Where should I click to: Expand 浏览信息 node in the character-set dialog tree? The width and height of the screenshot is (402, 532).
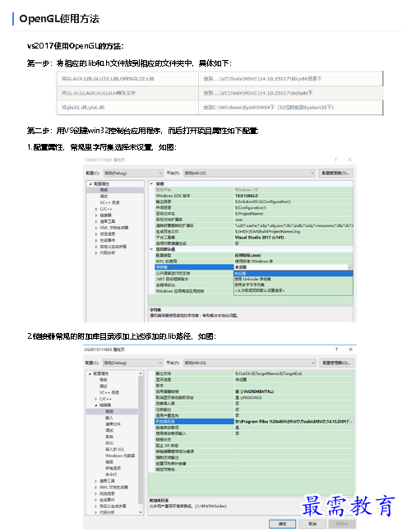[x=96, y=234]
